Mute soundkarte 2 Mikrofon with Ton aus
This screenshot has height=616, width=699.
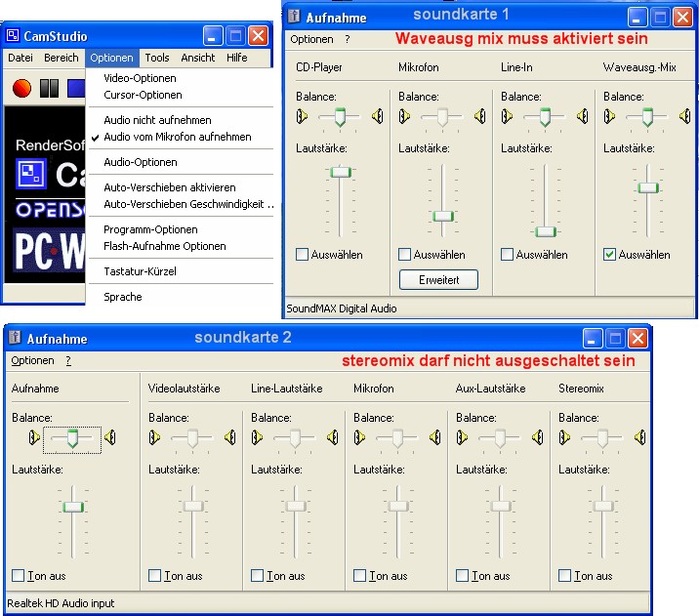pyautogui.click(x=360, y=575)
